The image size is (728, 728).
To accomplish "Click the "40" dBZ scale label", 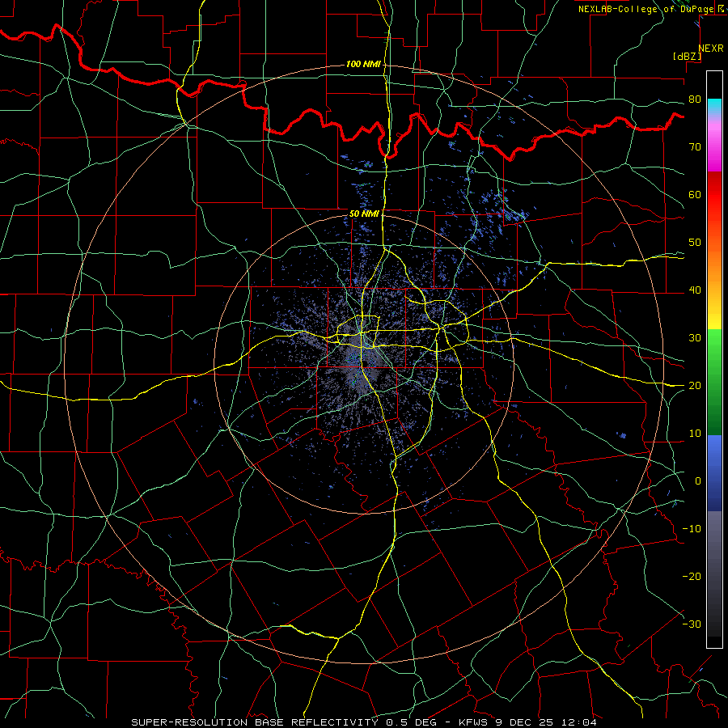I will pyautogui.click(x=695, y=290).
